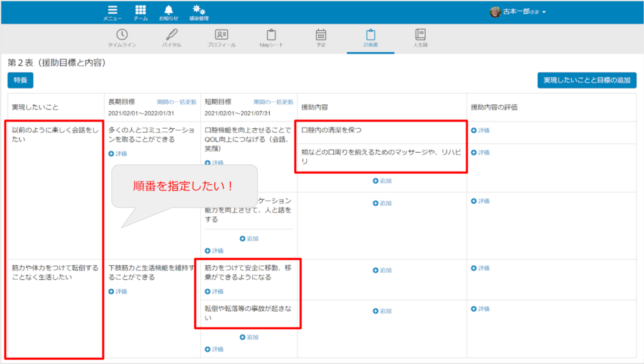Screen dimensions: 644x364
Task: Open the チーム grid icon
Action: tap(140, 13)
